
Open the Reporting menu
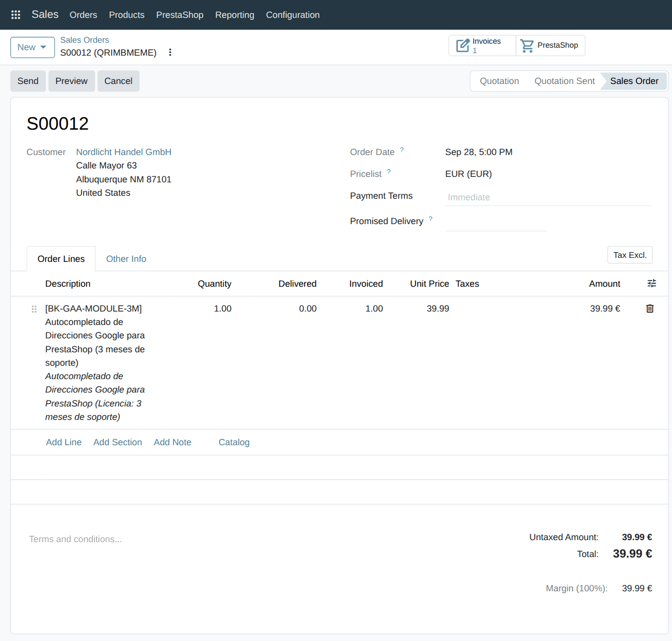(x=235, y=15)
